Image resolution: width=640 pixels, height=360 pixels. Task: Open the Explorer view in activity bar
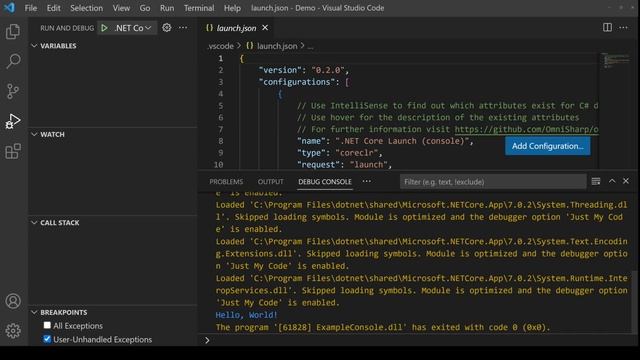(x=13, y=31)
